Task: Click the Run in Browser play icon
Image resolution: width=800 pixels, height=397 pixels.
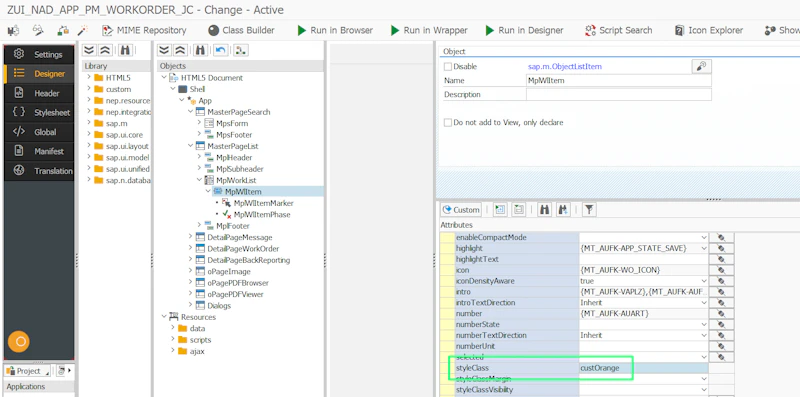Action: [302, 31]
